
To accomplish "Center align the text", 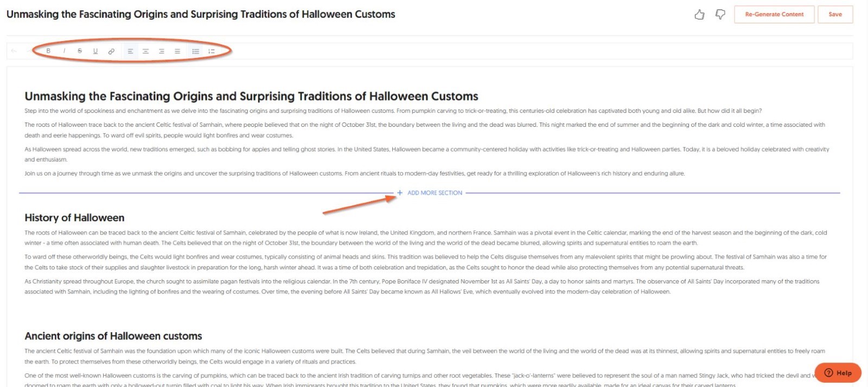I will click(x=145, y=51).
